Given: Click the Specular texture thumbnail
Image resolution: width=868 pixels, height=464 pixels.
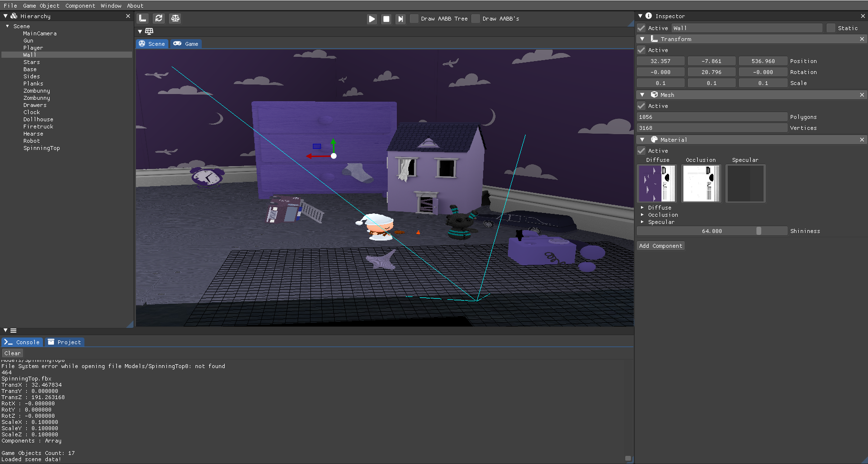Looking at the screenshot, I should pyautogui.click(x=745, y=183).
